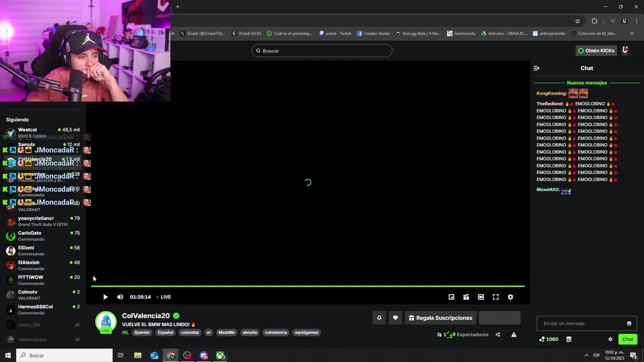This screenshot has height=362, width=644.
Task: Click ColValencia20 channel avatar with LIVE badge
Action: 106,322
